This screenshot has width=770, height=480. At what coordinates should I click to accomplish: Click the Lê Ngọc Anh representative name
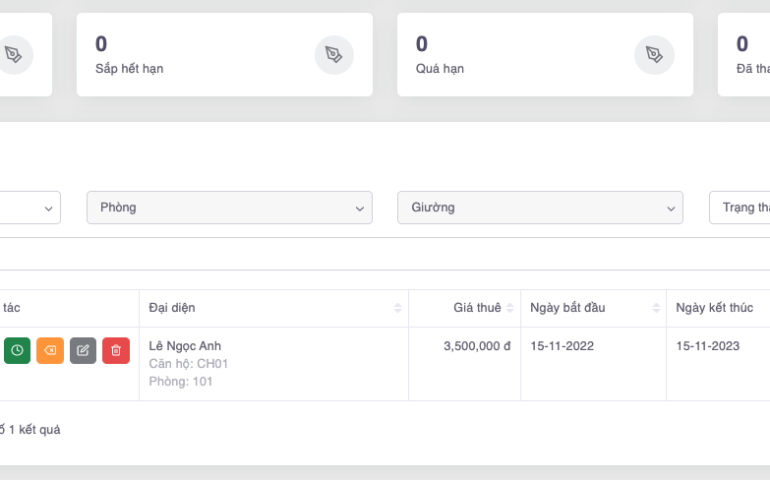point(185,346)
